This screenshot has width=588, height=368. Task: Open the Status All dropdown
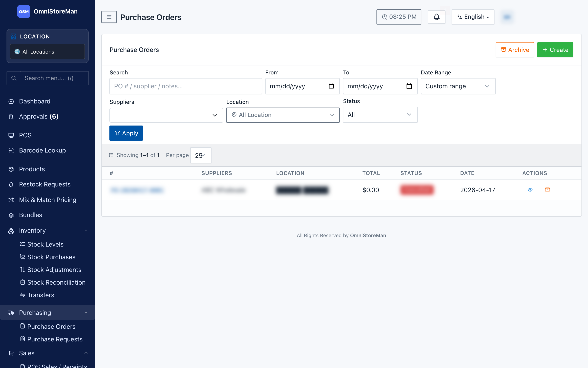380,115
